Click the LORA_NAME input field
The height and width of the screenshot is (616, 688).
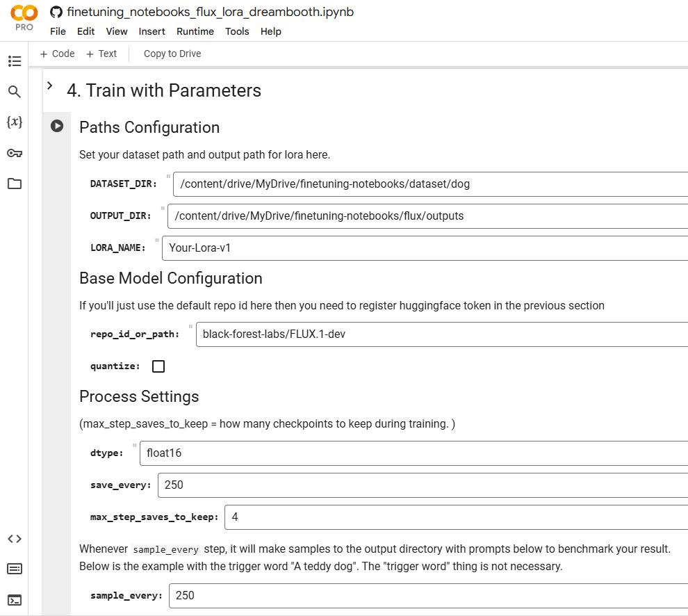coord(424,248)
